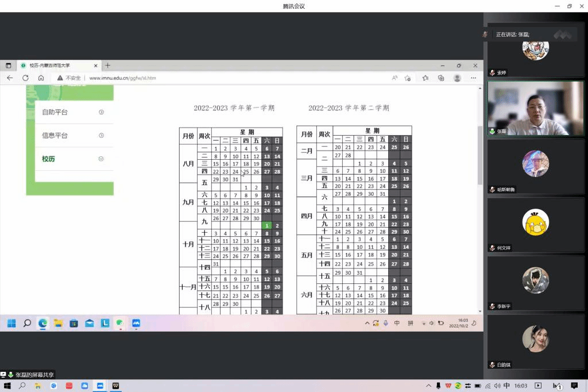
Task: Collapse the 校历 sidebar section
Action: click(101, 159)
